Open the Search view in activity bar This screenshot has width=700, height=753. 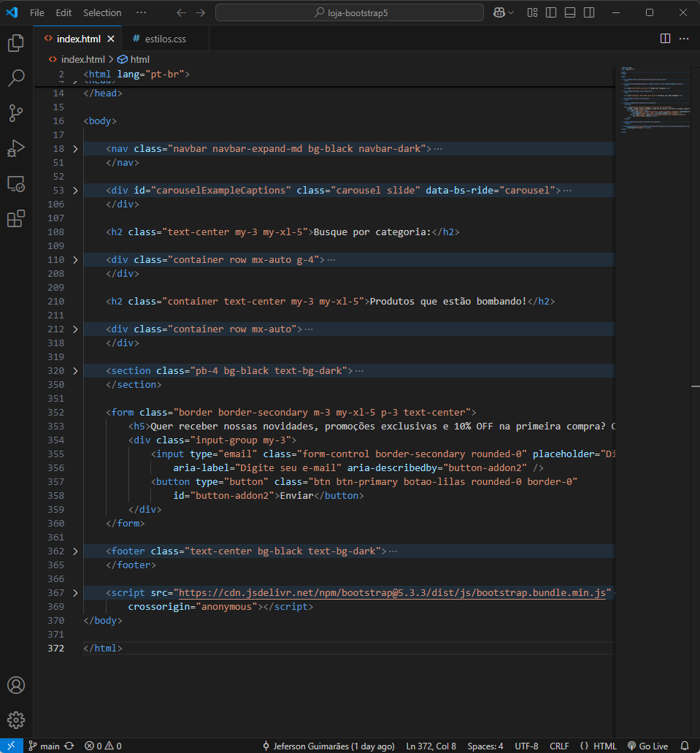[16, 78]
